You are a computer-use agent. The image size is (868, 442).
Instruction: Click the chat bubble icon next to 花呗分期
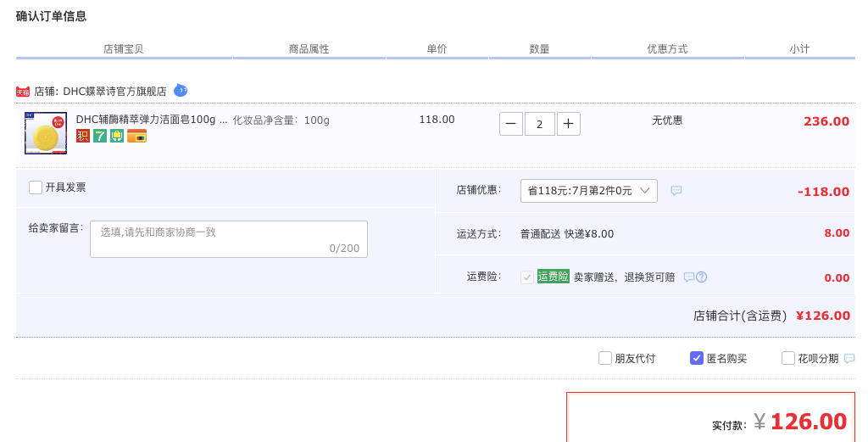[849, 359]
